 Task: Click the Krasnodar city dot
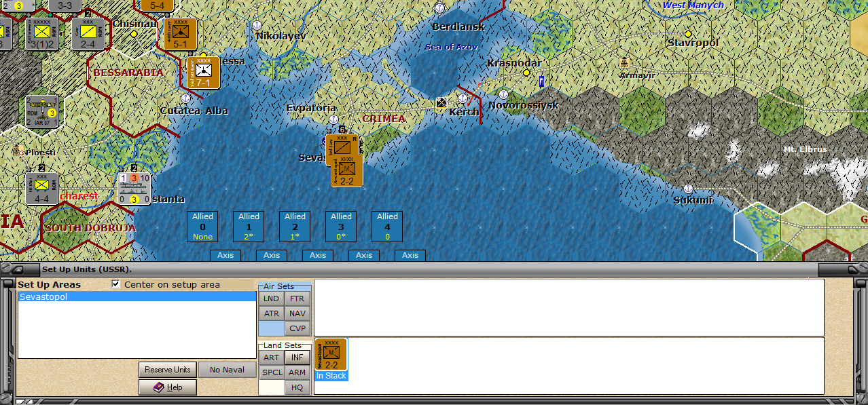coord(526,73)
